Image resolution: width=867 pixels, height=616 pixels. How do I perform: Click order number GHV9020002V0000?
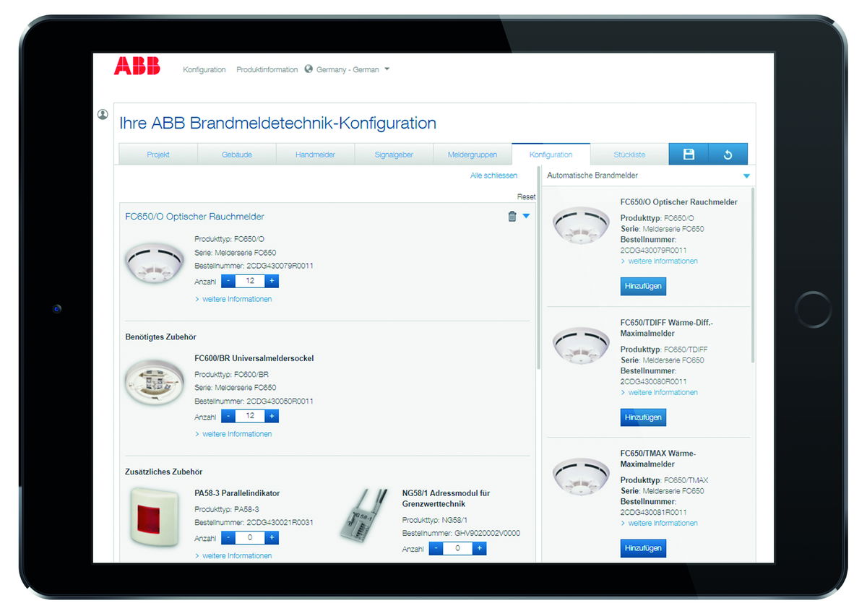487,534
